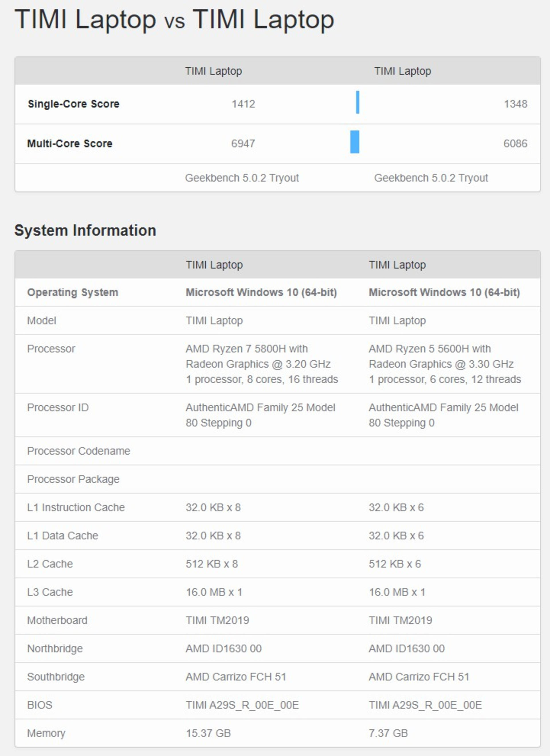Select the Multi-Core Score label

tap(70, 144)
